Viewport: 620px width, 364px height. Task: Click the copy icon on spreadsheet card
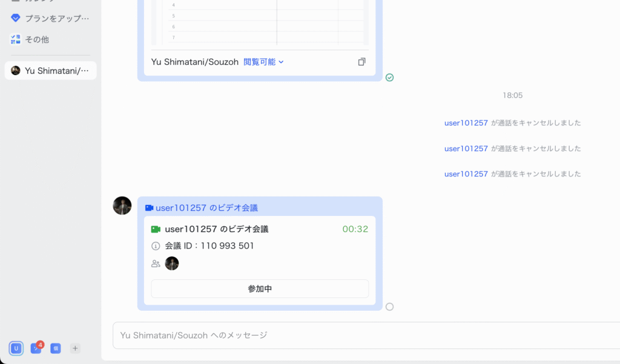tap(362, 62)
